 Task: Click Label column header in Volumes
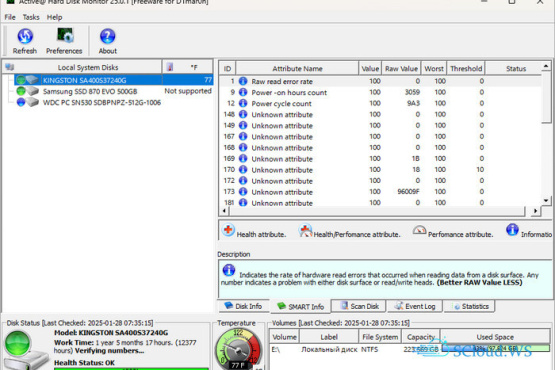[329, 337]
